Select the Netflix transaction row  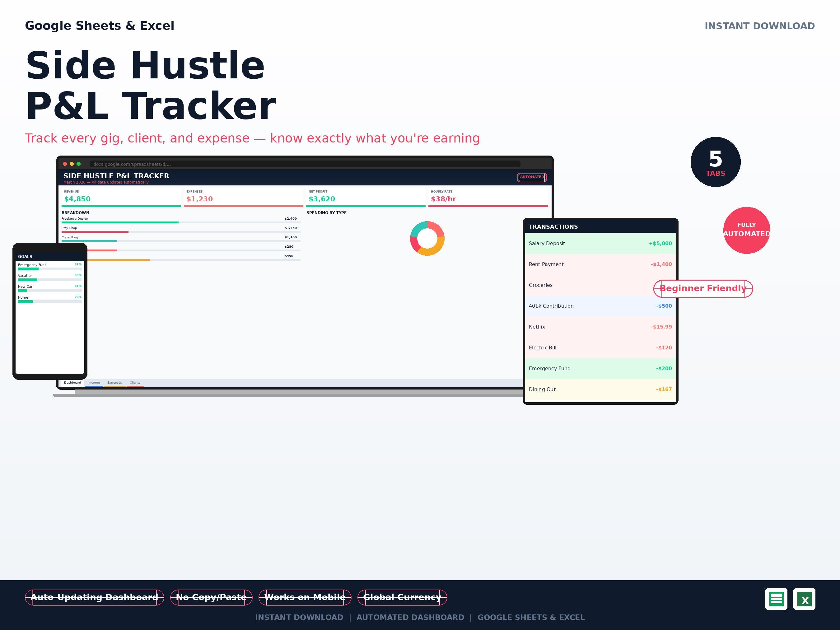[x=600, y=327]
